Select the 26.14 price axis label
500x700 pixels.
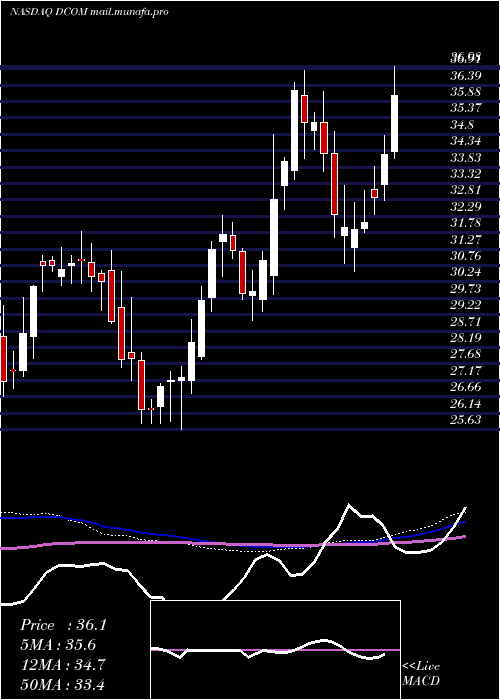[x=466, y=403]
